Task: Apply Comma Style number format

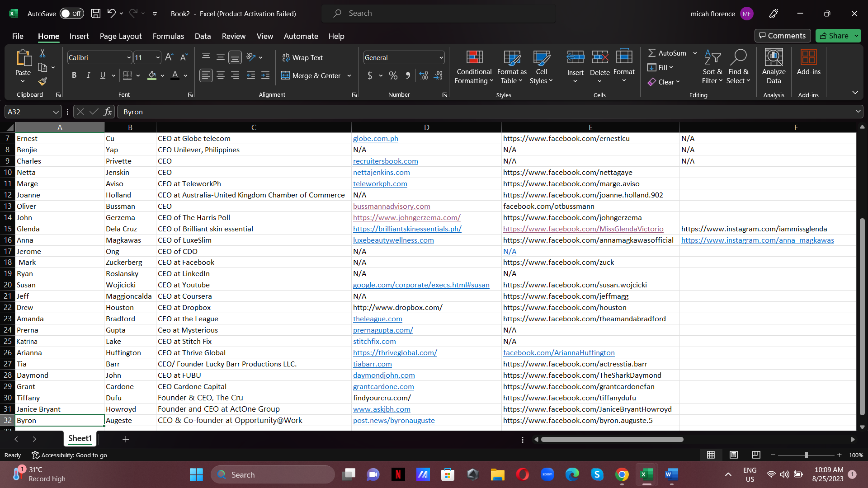Action: [408, 75]
